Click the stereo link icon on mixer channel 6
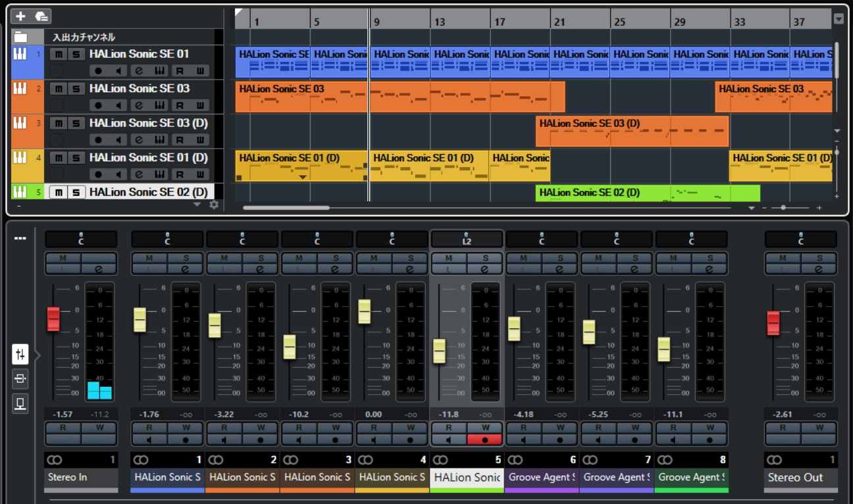Viewport: 853px width, 504px height. tap(515, 460)
